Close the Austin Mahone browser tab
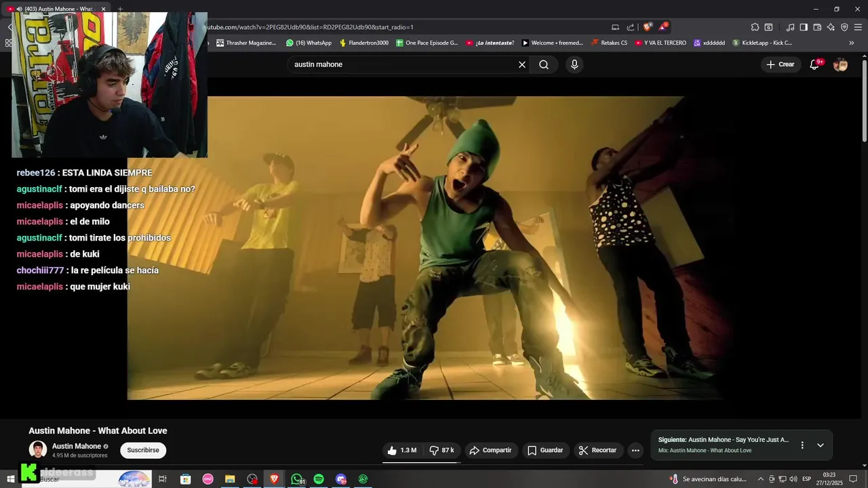The height and width of the screenshot is (488, 868). click(104, 9)
